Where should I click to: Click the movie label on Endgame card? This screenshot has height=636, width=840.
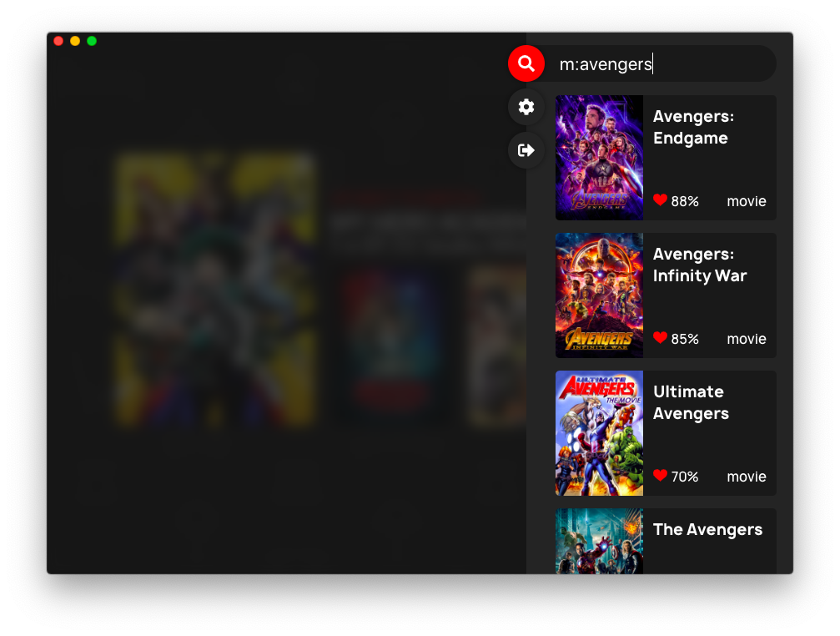pyautogui.click(x=747, y=201)
